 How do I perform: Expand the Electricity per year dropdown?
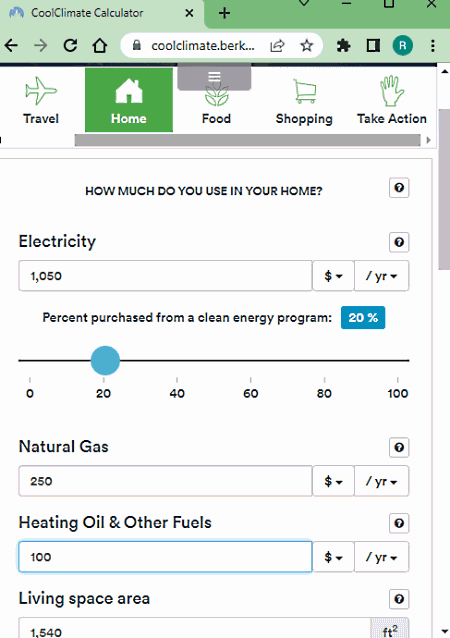pos(381,276)
